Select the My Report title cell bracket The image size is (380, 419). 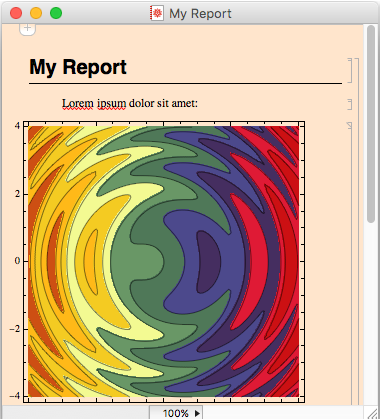(x=350, y=70)
